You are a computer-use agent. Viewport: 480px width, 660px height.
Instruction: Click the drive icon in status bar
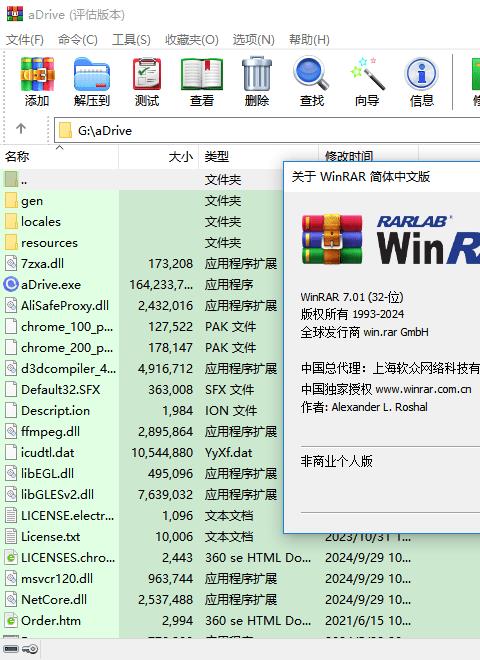click(11, 649)
